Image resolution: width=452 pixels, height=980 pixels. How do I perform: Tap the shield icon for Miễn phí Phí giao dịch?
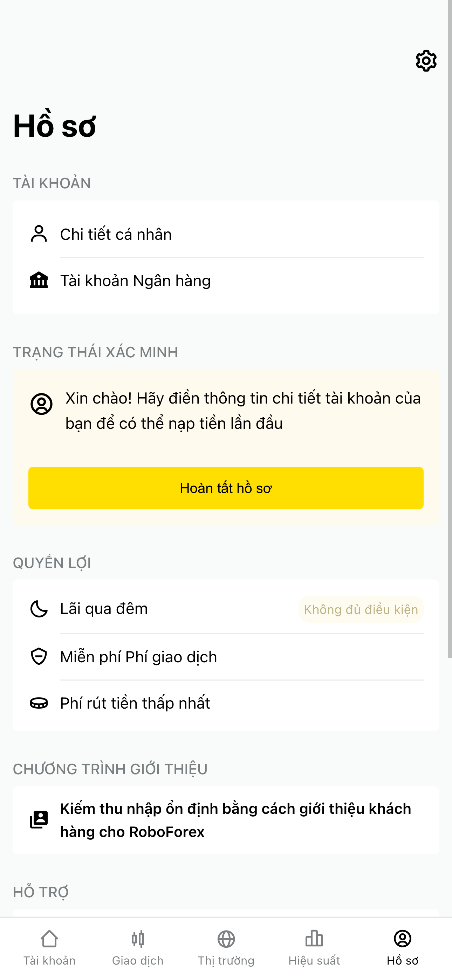pyautogui.click(x=39, y=656)
